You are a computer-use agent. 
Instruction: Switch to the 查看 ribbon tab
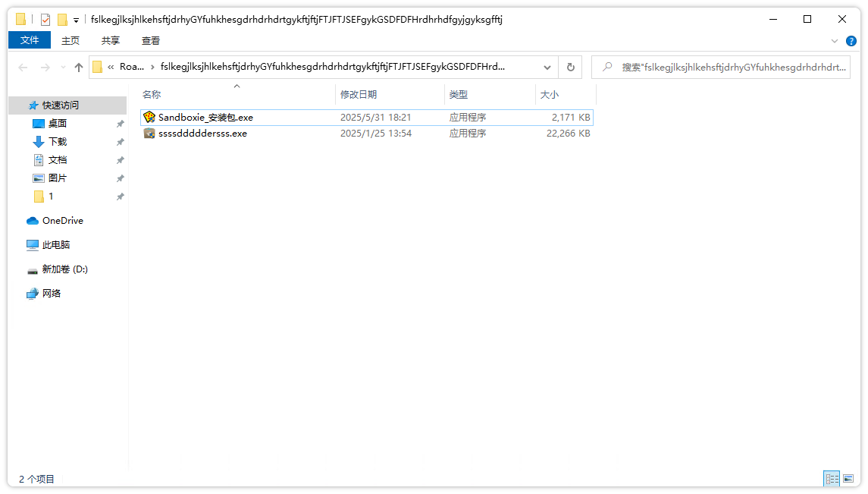tap(149, 41)
